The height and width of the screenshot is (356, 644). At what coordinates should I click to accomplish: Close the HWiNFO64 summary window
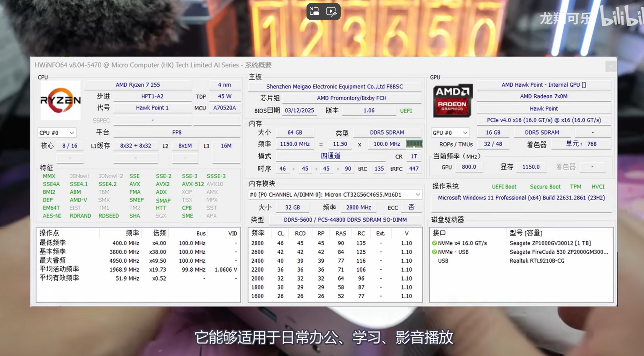point(611,67)
